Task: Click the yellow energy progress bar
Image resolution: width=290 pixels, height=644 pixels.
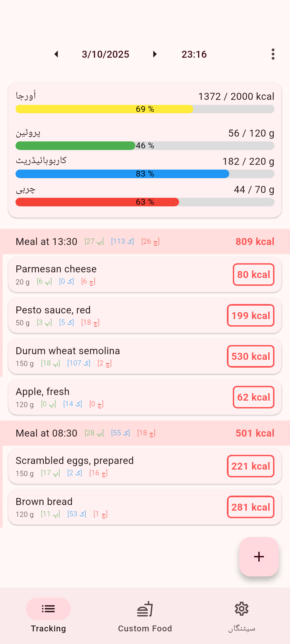Action: tap(145, 109)
